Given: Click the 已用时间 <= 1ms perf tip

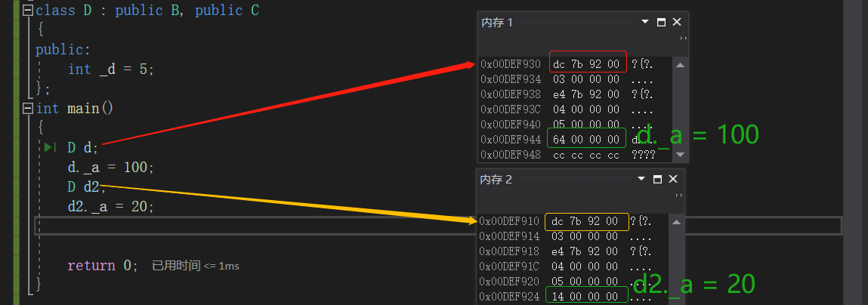Looking at the screenshot, I should [196, 266].
